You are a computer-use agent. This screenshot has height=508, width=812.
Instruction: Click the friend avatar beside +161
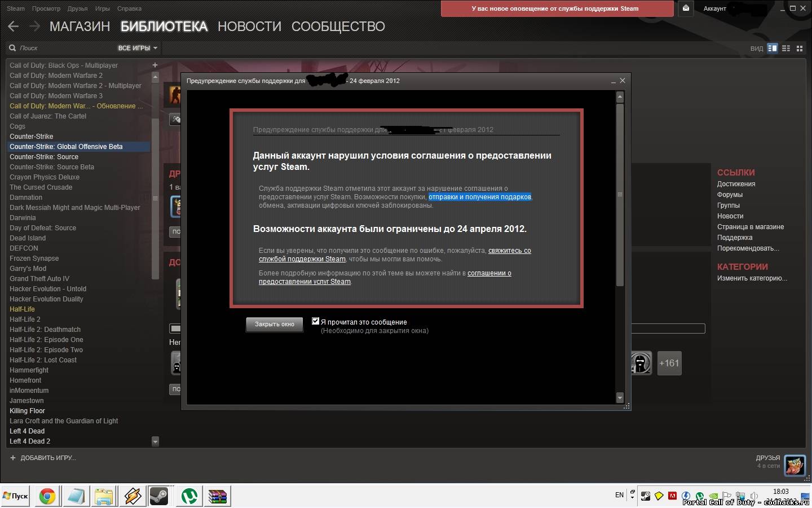point(641,363)
